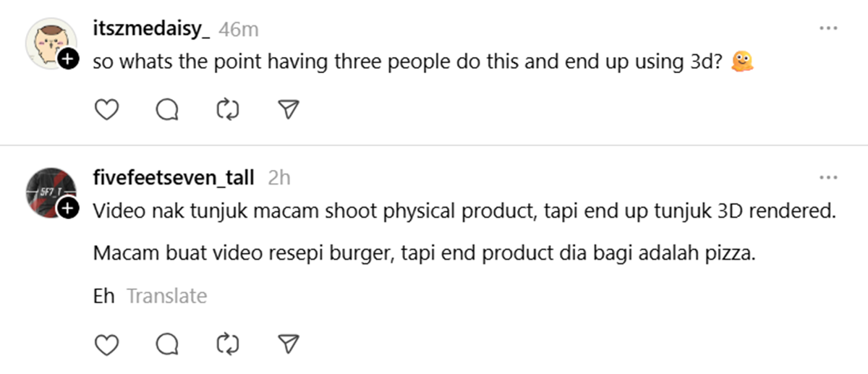Reply to itszmedaisy_'s comment via bubble icon
The width and height of the screenshot is (868, 374).
pos(167,109)
